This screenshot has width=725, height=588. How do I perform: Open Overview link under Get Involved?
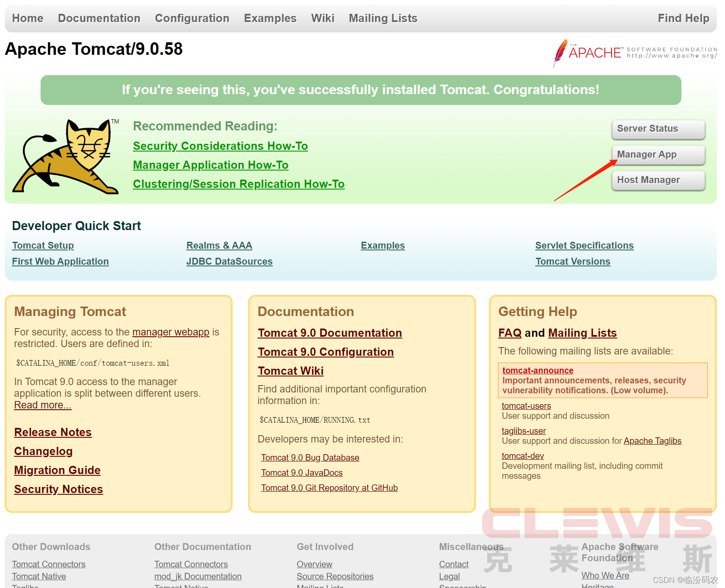tap(315, 564)
